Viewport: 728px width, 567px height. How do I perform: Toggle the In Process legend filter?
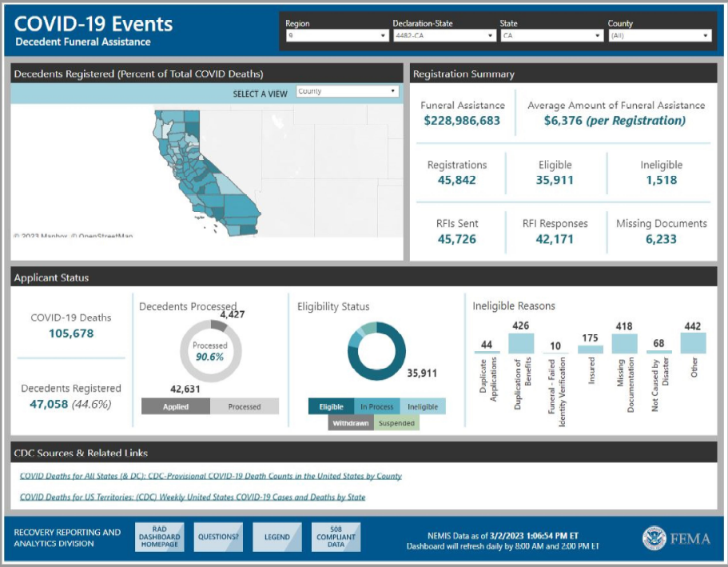[x=376, y=407]
